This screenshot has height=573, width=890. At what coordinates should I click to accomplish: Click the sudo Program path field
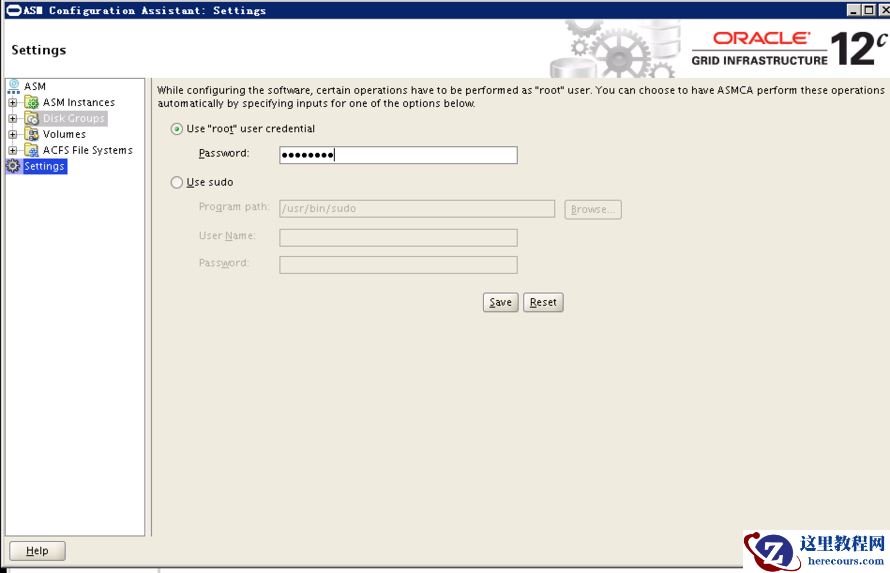click(417, 208)
